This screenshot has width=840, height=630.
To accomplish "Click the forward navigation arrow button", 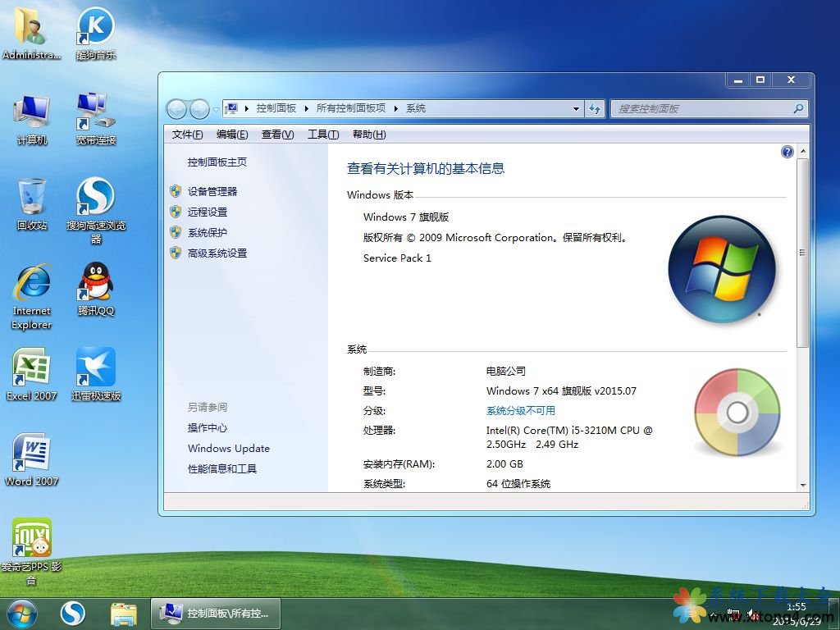I will point(199,109).
